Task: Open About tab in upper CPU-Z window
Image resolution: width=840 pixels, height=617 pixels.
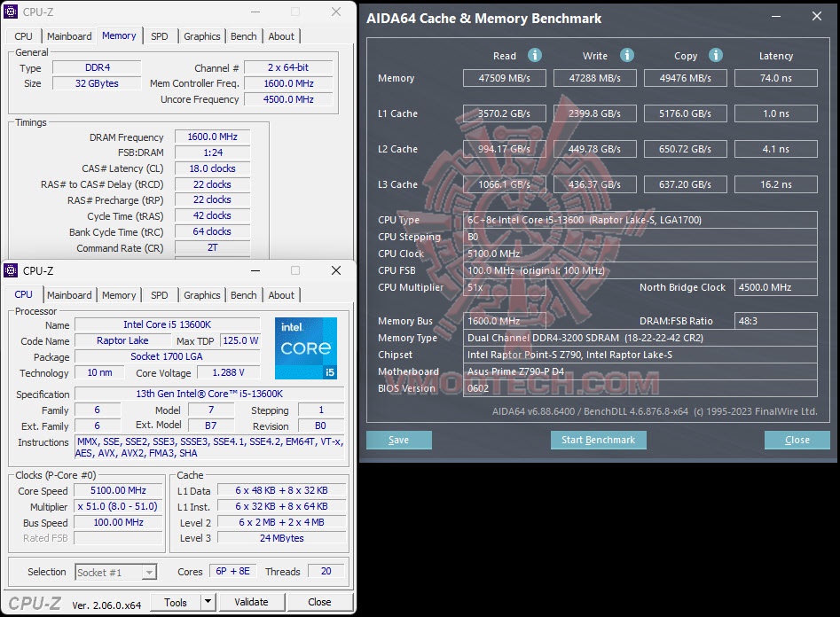Action: pos(281,36)
